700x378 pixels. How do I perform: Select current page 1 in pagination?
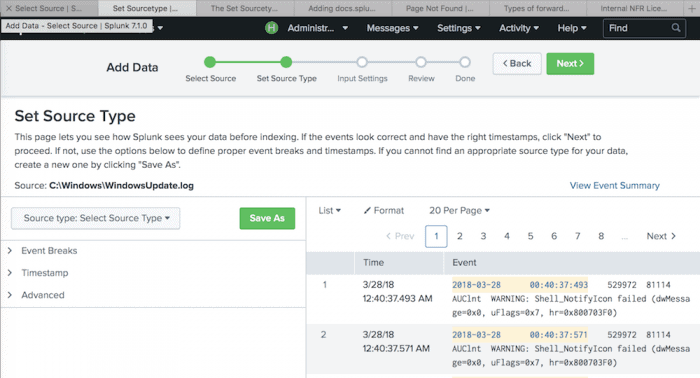click(436, 236)
